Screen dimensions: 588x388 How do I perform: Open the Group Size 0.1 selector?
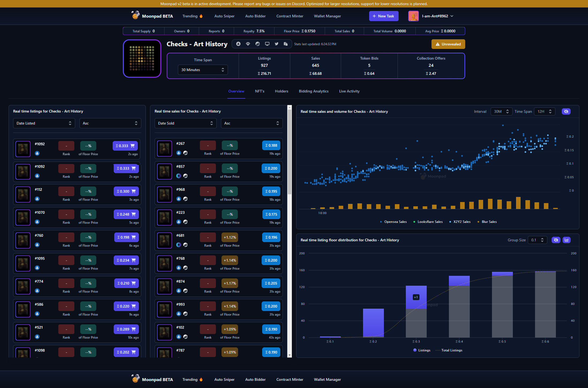click(537, 240)
